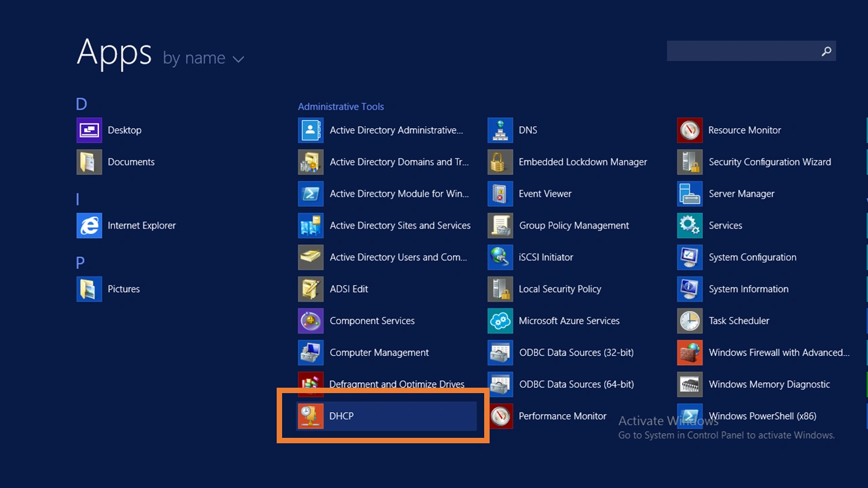868x488 pixels.
Task: Expand the 'by name' sort dropdown
Action: 203,58
